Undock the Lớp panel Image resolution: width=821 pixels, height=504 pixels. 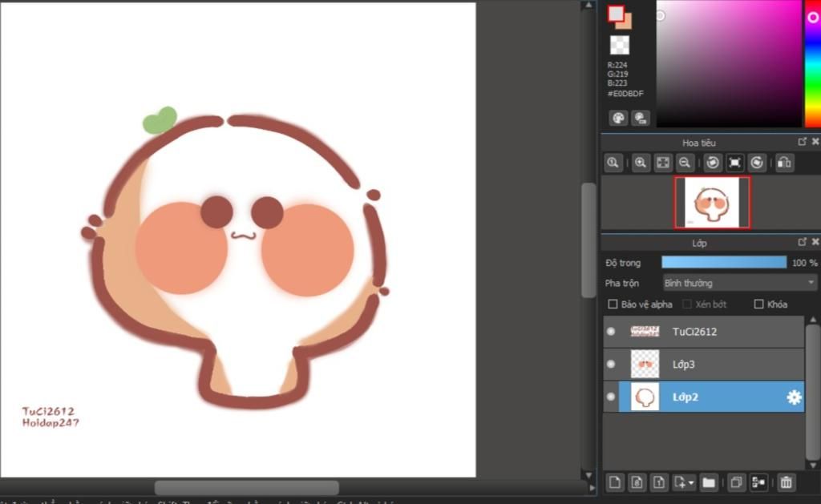tap(802, 242)
